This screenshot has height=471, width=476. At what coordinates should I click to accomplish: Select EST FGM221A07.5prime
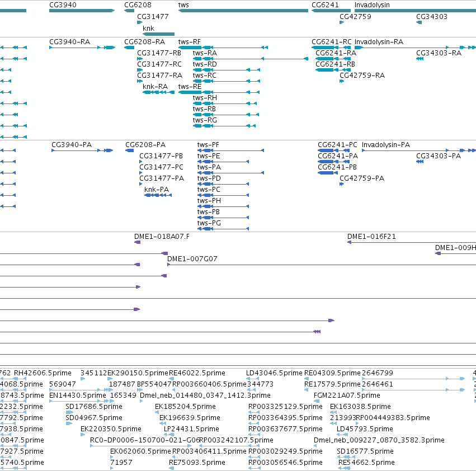click(347, 395)
